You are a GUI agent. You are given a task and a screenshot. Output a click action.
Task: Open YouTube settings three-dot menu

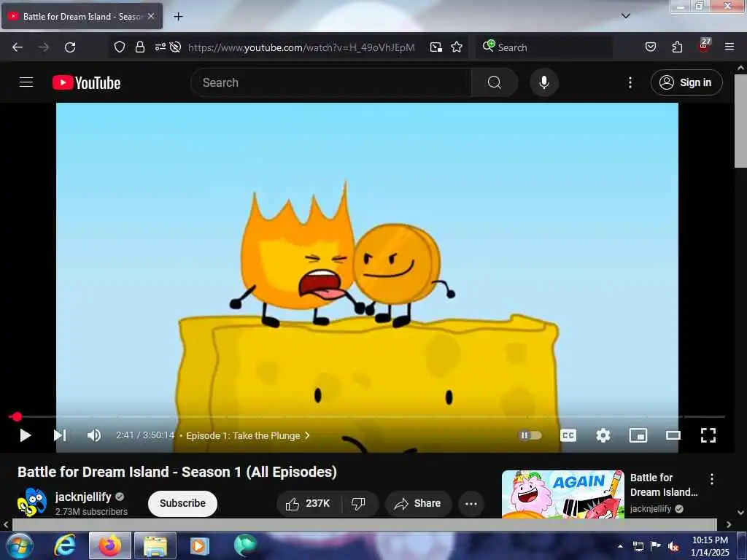[x=630, y=82]
